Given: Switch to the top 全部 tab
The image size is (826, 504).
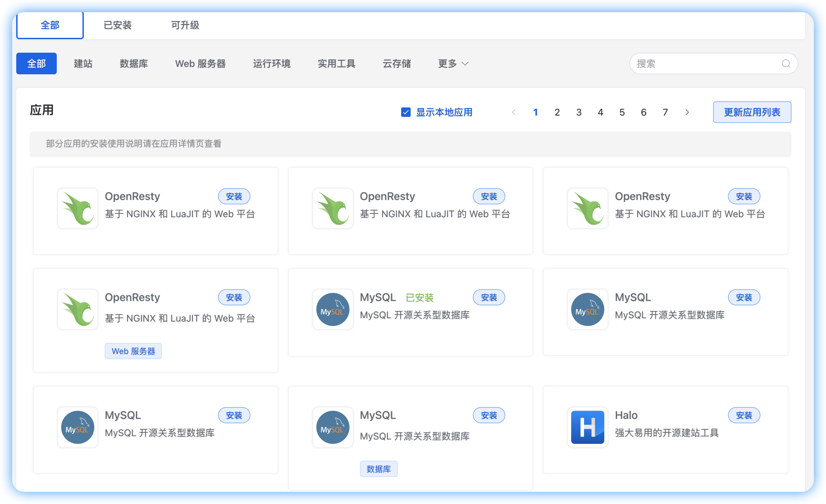Looking at the screenshot, I should pos(50,25).
